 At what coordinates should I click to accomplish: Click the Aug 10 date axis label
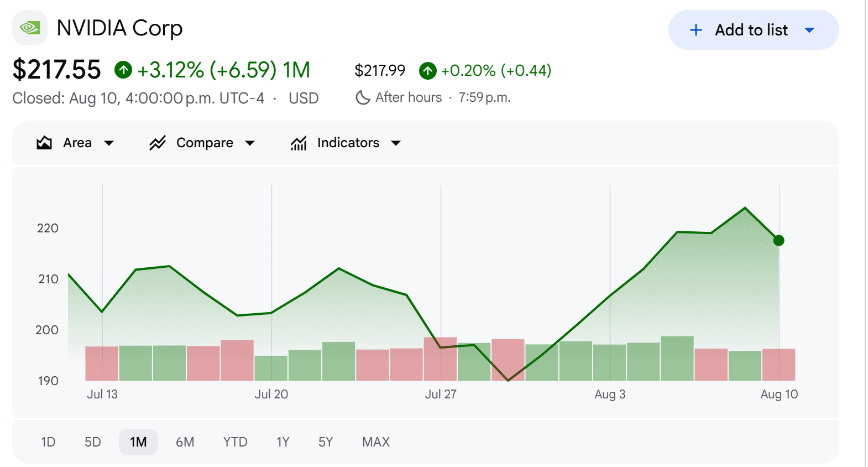coord(779,394)
